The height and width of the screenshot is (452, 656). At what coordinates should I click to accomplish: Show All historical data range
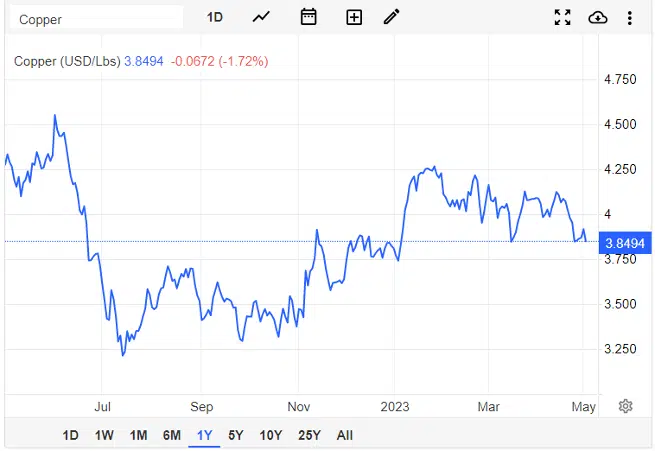coord(344,435)
